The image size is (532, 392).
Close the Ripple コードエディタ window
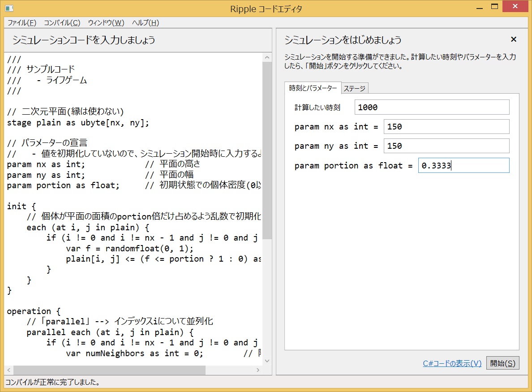click(x=515, y=6)
